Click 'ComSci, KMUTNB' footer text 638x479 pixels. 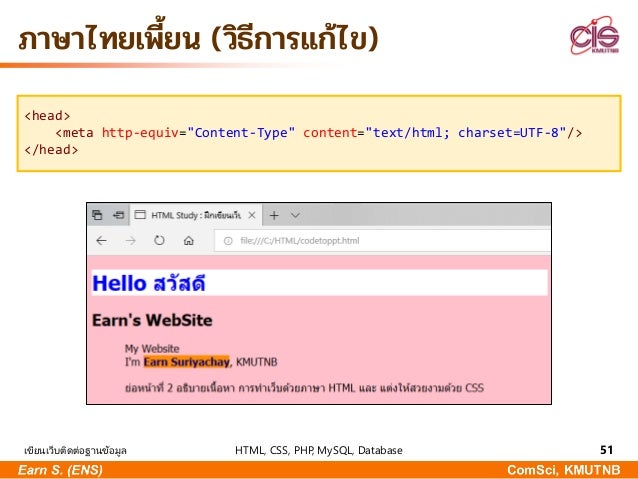(x=564, y=470)
